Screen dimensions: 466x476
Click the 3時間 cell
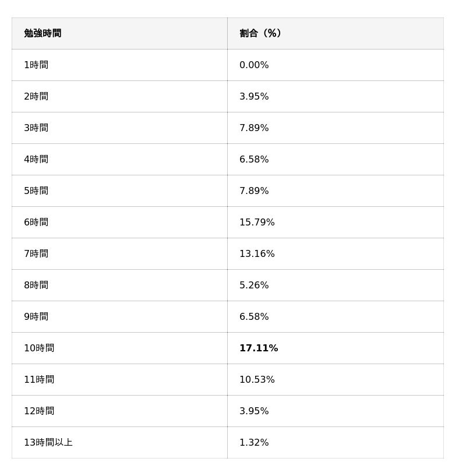coord(36,128)
